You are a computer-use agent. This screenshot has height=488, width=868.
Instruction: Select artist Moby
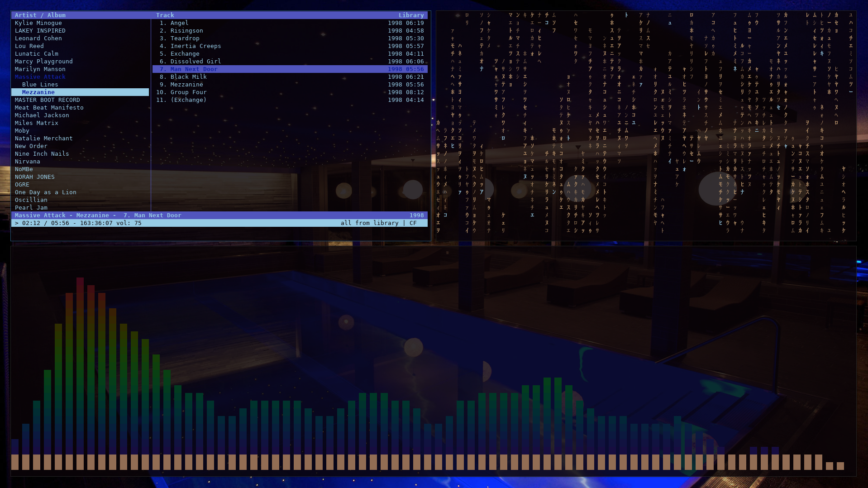pos(22,131)
